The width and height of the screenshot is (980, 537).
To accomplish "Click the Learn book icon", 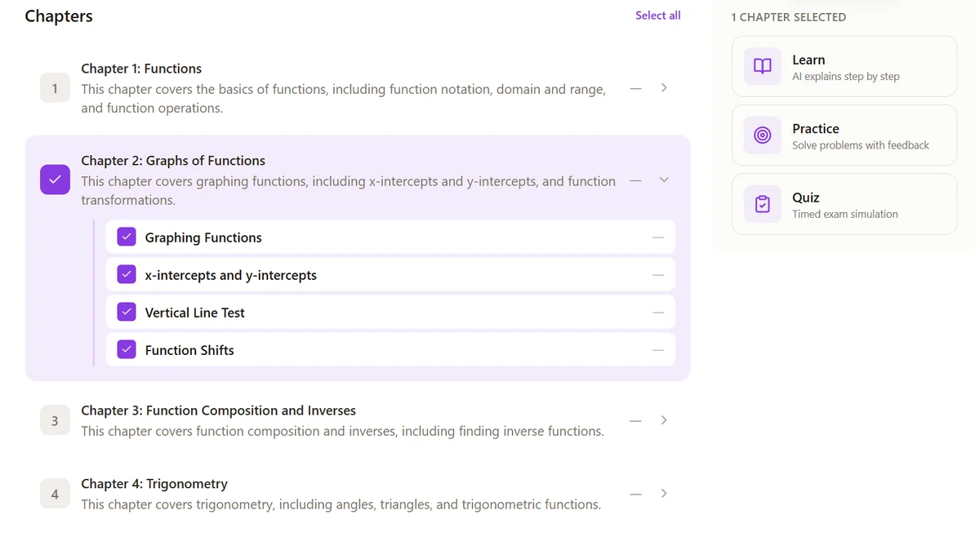I will tap(762, 66).
